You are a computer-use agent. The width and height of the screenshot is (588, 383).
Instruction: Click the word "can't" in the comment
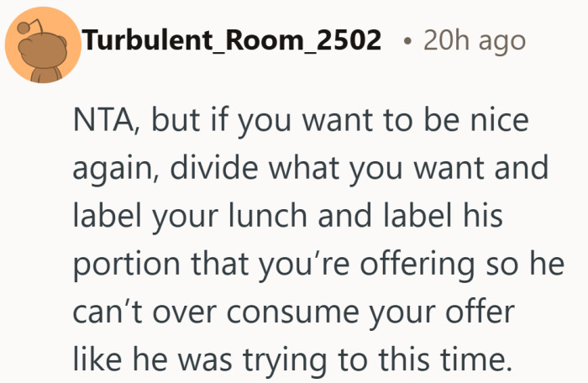tap(108, 308)
